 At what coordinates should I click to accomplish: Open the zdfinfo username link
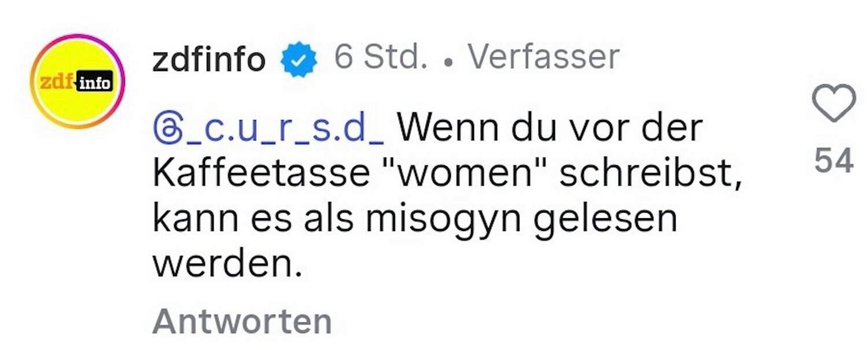(209, 59)
